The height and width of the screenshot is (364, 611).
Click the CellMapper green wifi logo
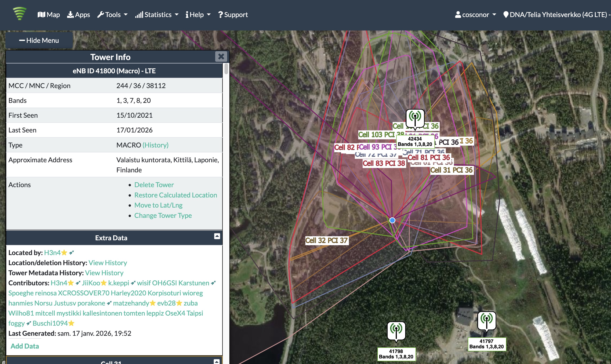(x=19, y=14)
